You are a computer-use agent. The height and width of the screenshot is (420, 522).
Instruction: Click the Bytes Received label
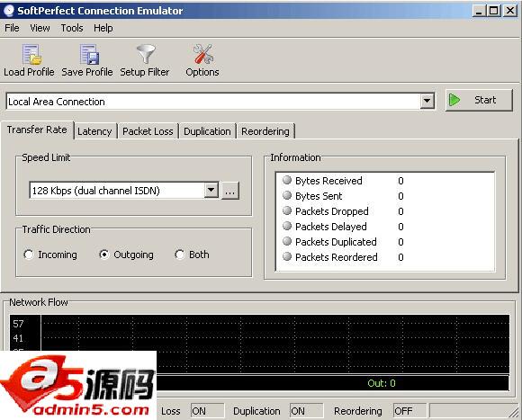point(328,181)
